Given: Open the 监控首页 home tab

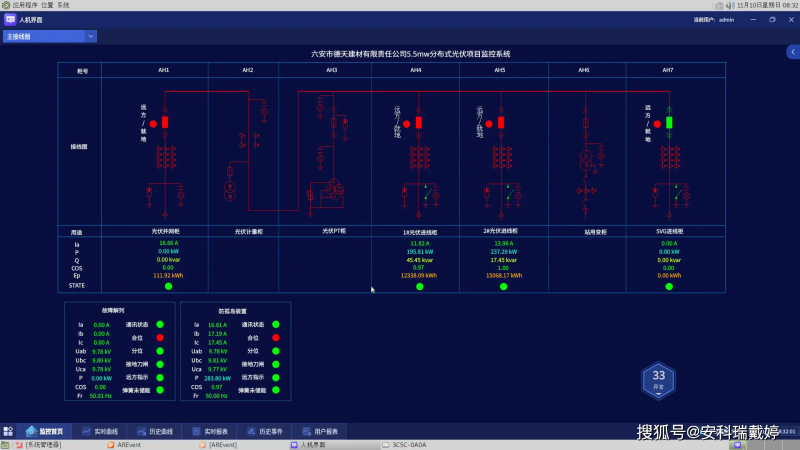Looking at the screenshot, I should (x=44, y=432).
